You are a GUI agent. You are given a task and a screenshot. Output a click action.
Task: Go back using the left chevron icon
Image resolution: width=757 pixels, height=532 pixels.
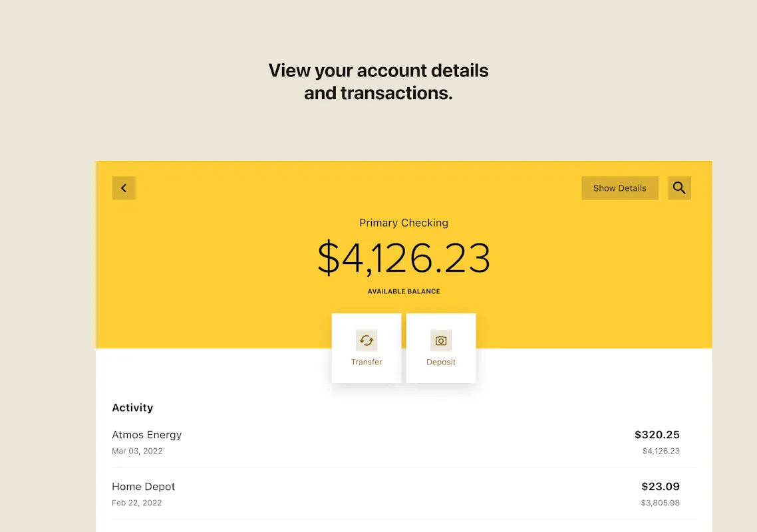(124, 188)
